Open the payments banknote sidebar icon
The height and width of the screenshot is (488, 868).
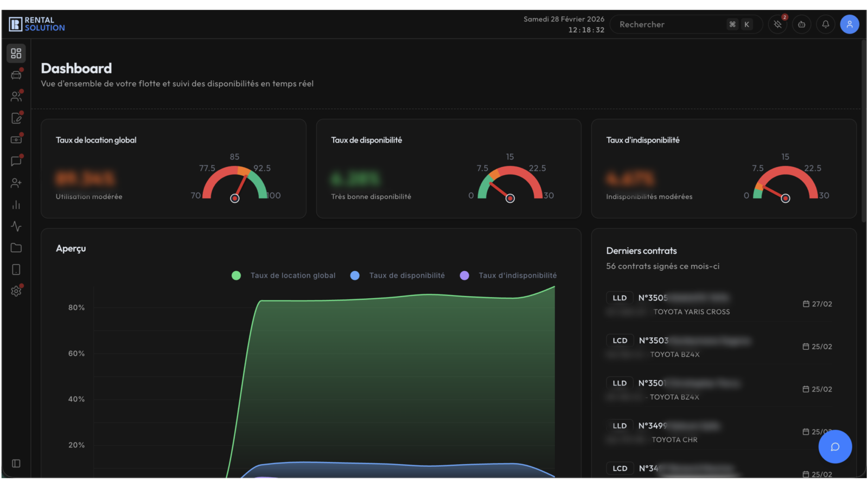(16, 139)
